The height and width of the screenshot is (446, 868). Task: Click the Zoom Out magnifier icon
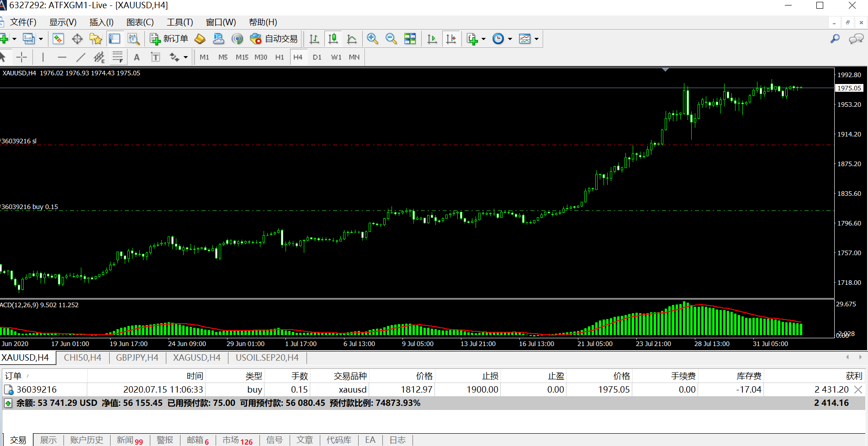click(391, 39)
